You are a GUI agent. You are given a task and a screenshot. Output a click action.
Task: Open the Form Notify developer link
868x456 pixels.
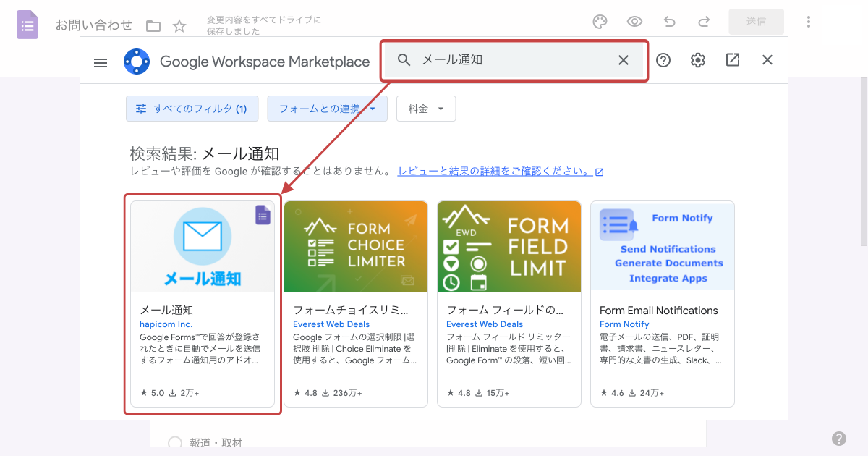point(624,324)
